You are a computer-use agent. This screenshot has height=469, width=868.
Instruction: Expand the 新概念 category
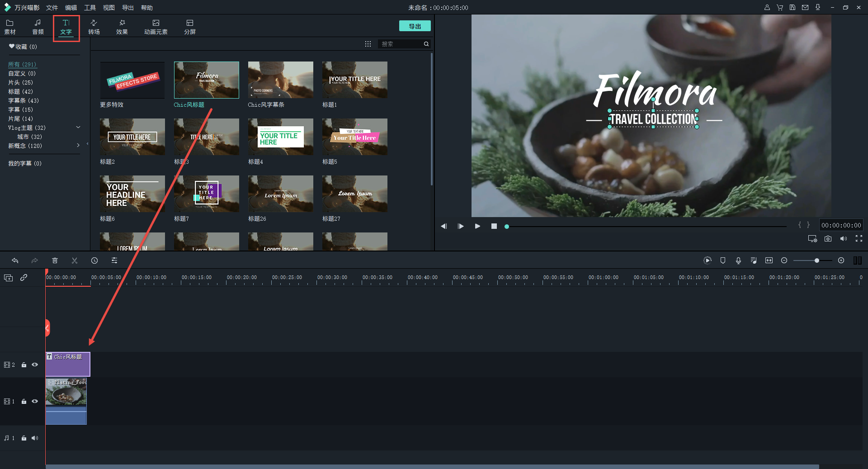pyautogui.click(x=78, y=146)
